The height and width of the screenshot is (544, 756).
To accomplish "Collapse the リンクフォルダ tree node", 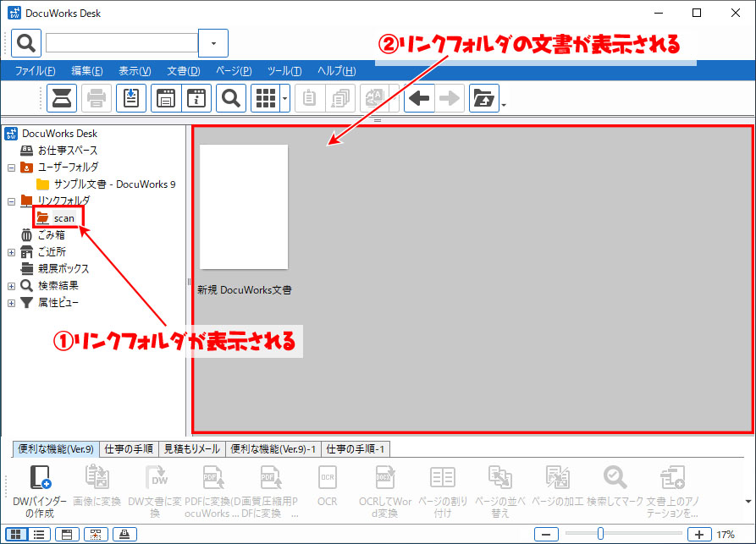I will 12,201.
